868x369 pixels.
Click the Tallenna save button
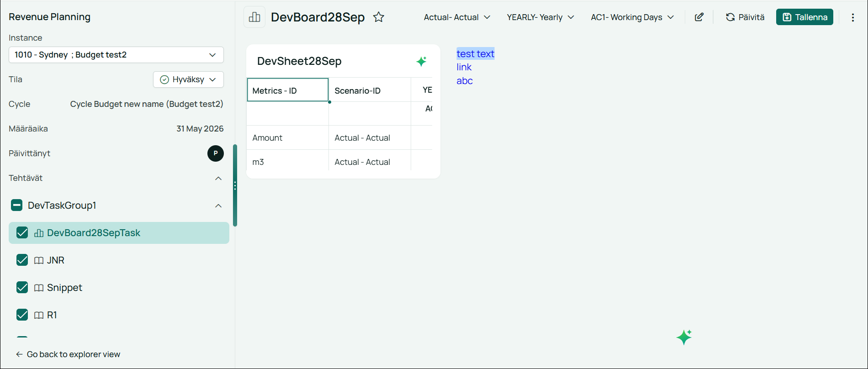pyautogui.click(x=804, y=17)
